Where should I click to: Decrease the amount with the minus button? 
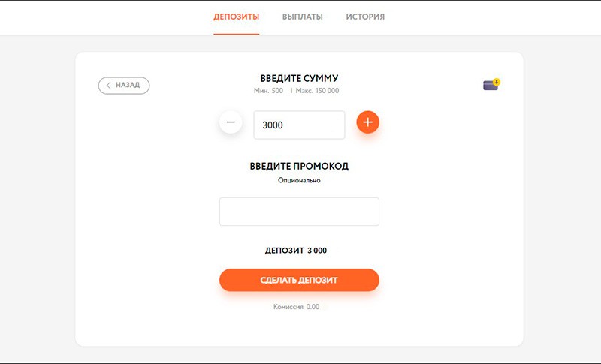pos(231,122)
